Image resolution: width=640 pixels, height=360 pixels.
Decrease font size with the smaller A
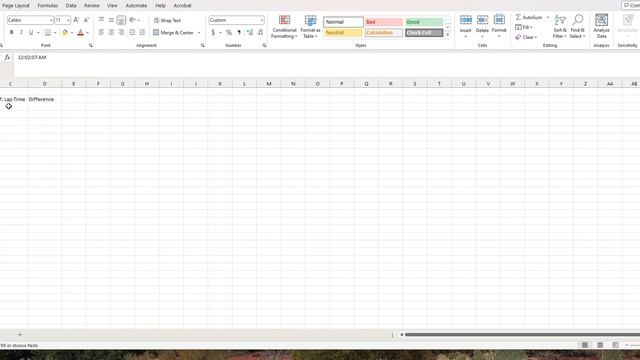point(86,20)
